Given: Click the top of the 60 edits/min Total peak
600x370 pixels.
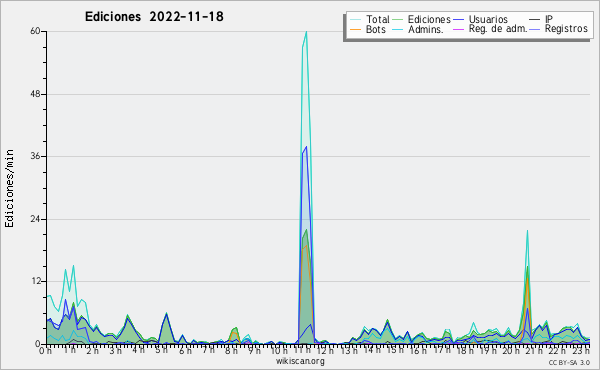Looking at the screenshot, I should 306,32.
